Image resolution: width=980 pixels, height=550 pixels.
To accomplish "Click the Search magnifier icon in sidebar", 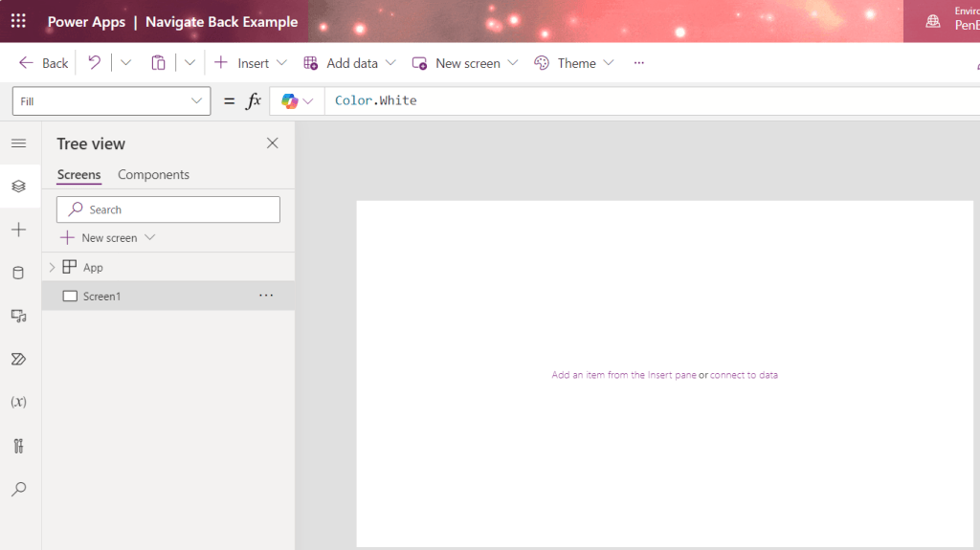I will click(x=18, y=489).
